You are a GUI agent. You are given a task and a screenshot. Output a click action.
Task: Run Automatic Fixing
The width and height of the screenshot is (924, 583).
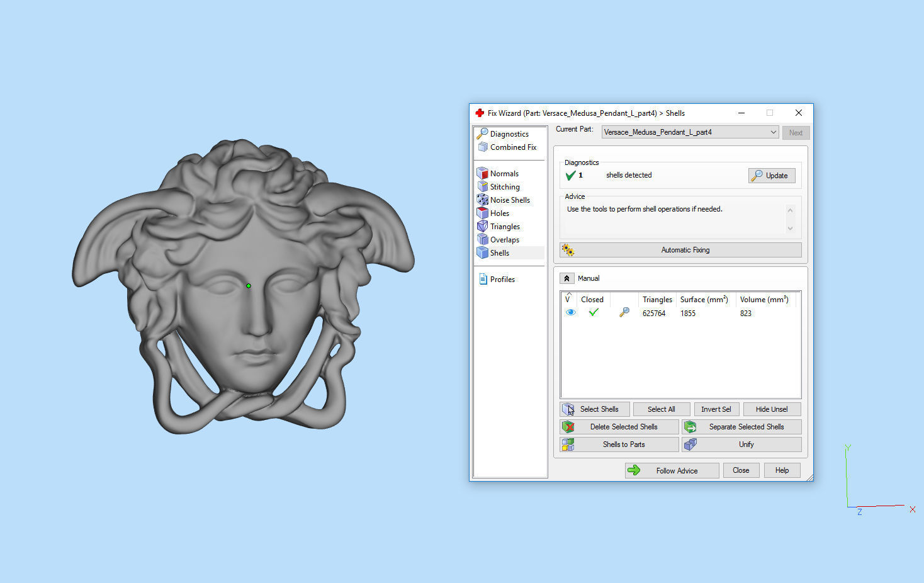tap(680, 250)
